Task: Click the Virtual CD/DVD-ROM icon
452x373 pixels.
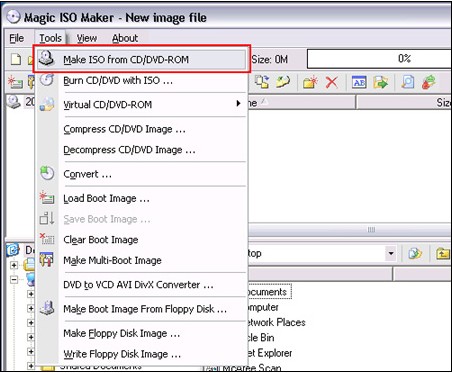Action: coord(47,104)
